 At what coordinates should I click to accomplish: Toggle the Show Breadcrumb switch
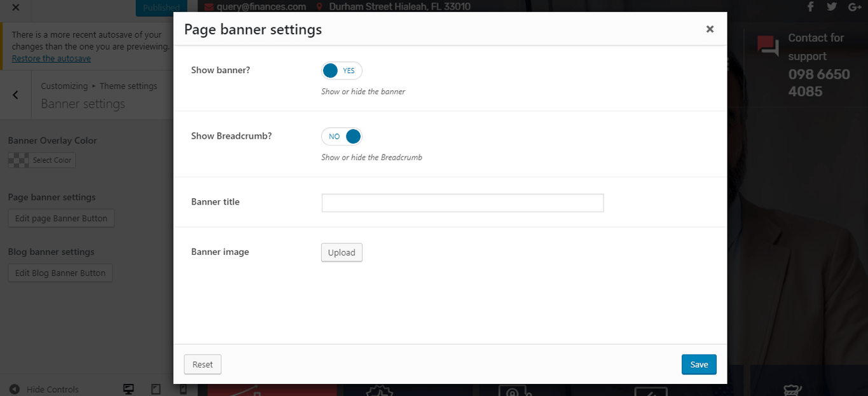pyautogui.click(x=341, y=136)
